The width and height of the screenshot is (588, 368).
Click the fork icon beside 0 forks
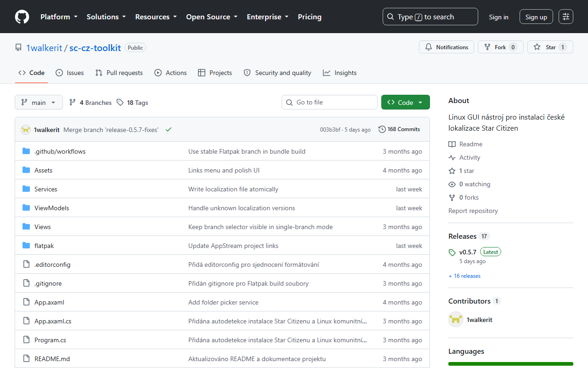452,198
